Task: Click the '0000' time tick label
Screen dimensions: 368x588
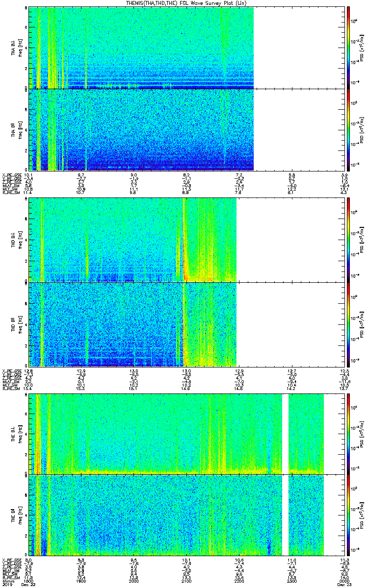Action: pyautogui.click(x=344, y=581)
